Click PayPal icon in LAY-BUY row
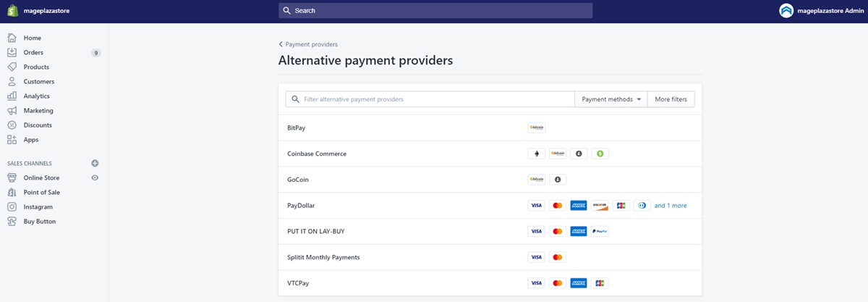Image resolution: width=868 pixels, height=302 pixels. 600,232
